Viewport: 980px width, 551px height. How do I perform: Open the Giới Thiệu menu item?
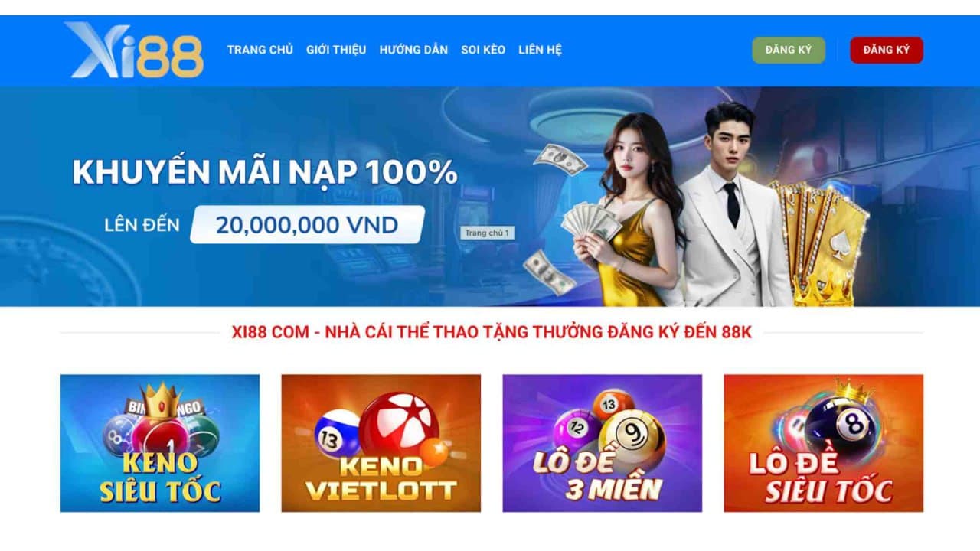pos(336,50)
